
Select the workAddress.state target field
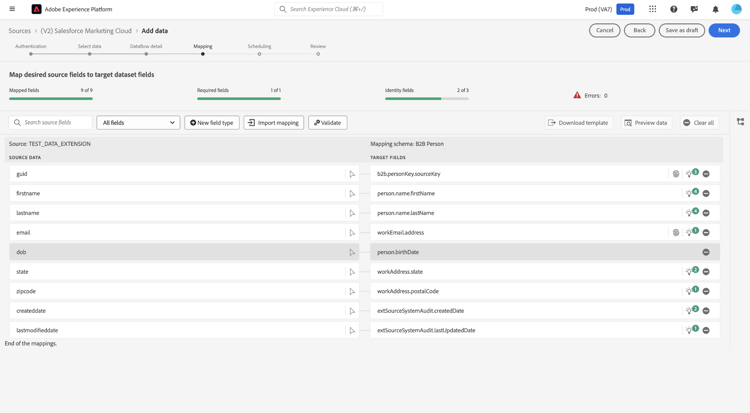tap(545, 272)
